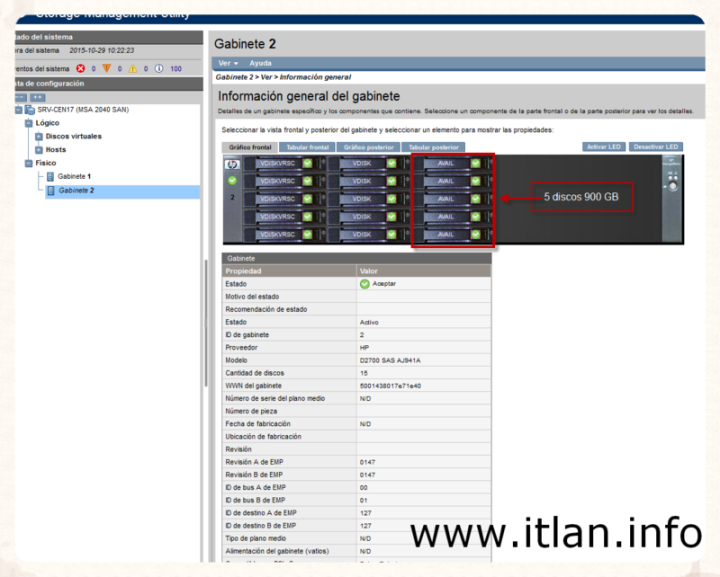720x577 pixels.
Task: Expand the Hosts tree node
Action: coord(39,149)
